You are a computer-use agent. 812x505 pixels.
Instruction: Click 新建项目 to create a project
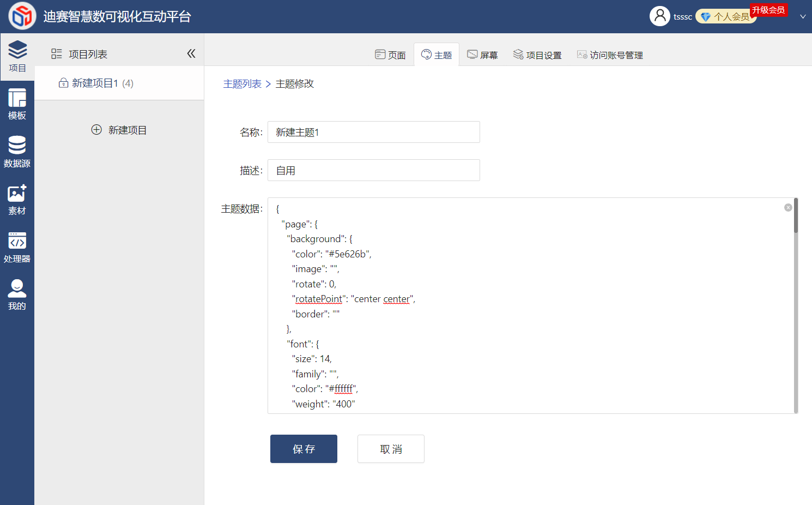click(x=119, y=130)
